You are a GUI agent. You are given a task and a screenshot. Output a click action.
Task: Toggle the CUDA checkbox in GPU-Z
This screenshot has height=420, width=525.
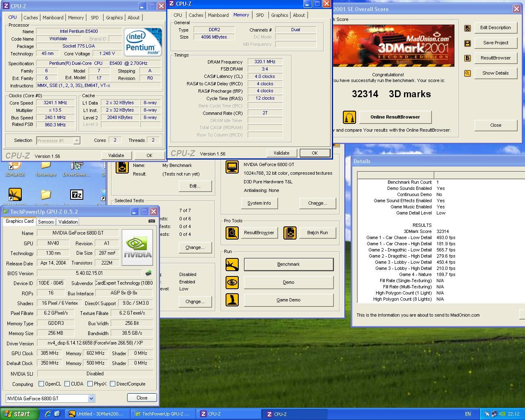click(x=67, y=384)
